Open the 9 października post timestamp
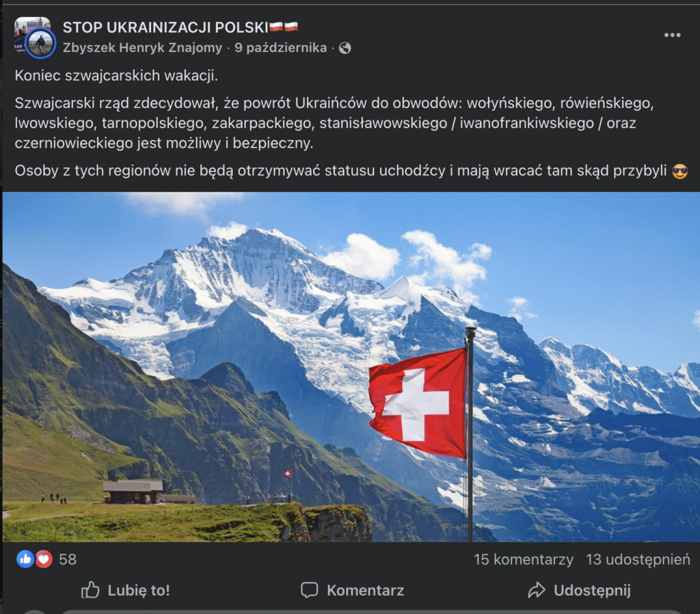700x614 pixels. coord(280,48)
